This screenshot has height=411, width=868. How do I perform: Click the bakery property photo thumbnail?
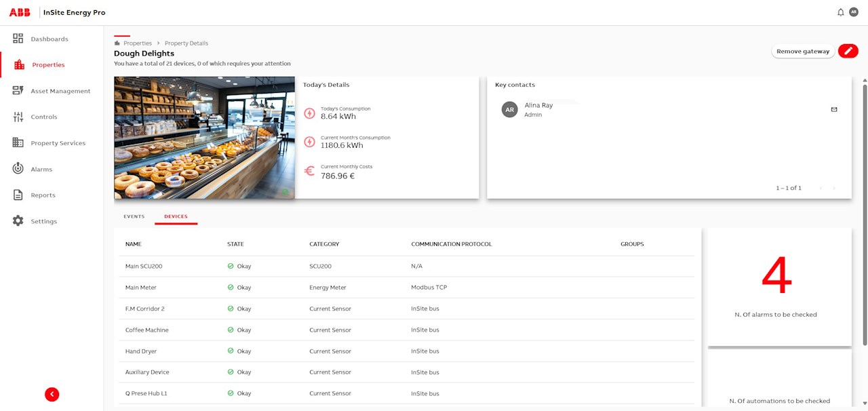click(x=204, y=138)
